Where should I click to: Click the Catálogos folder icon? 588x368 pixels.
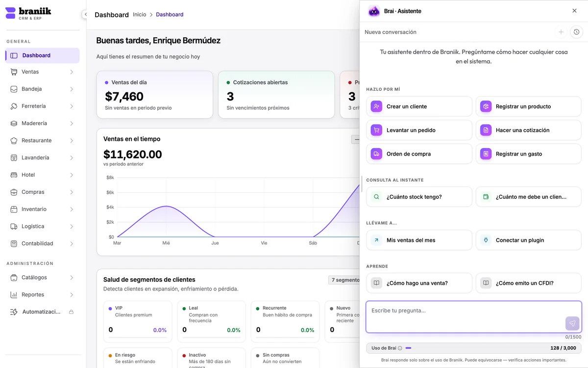click(x=14, y=277)
